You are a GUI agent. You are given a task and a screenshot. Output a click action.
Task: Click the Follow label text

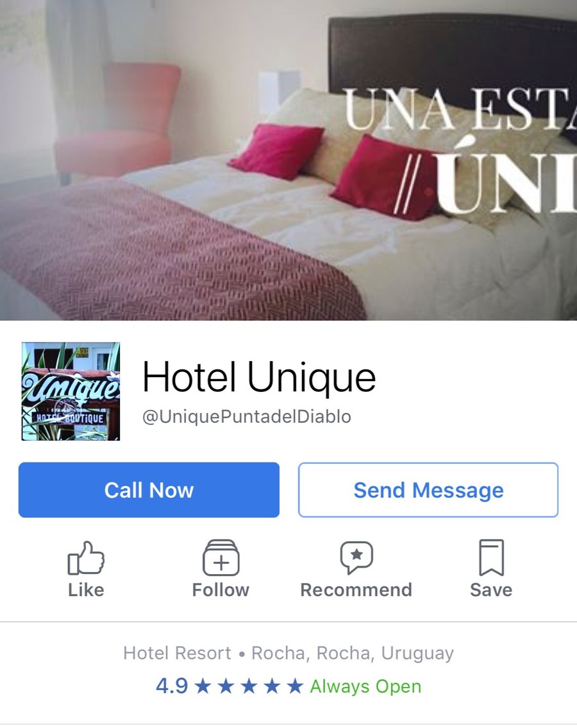pyautogui.click(x=221, y=590)
